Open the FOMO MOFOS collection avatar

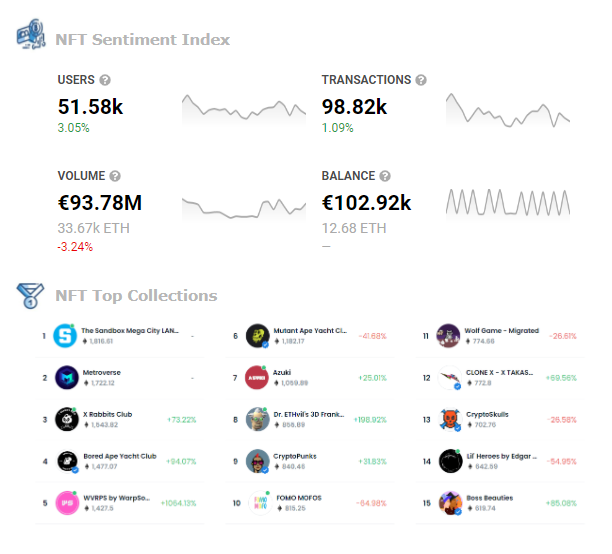[x=260, y=503]
